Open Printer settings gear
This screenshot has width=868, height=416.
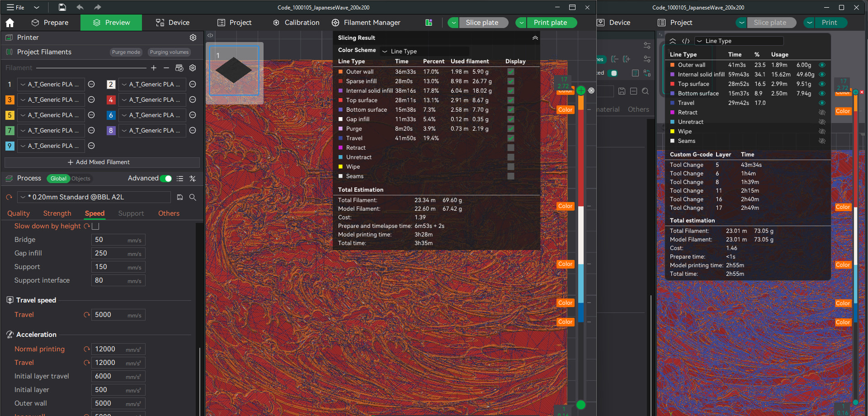[x=193, y=38]
